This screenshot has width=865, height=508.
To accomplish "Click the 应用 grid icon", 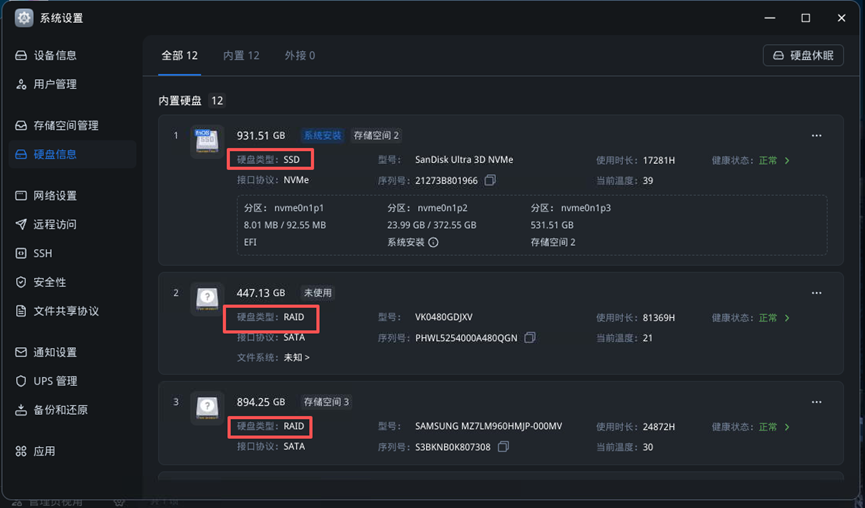I will point(21,451).
